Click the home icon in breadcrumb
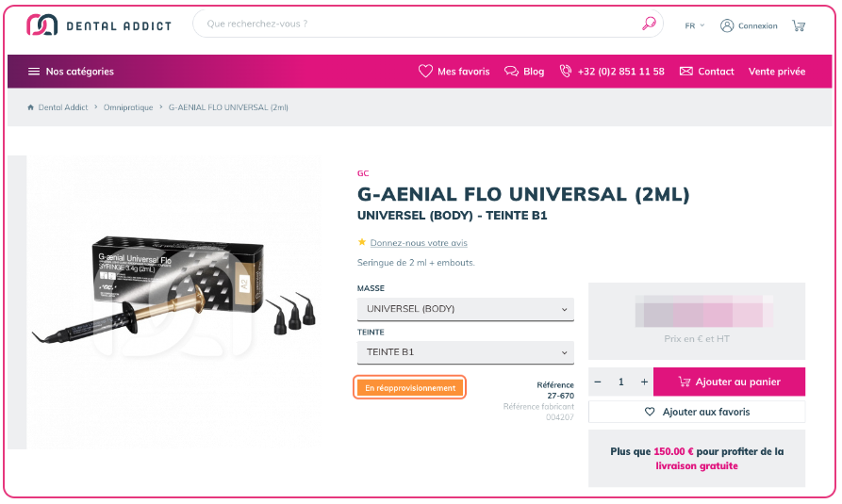Image resolution: width=842 pixels, height=504 pixels. coord(30,107)
